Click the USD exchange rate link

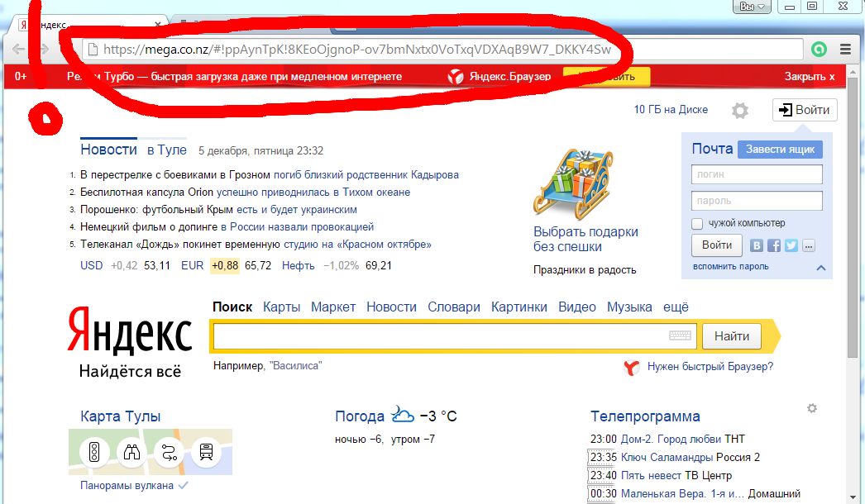[x=92, y=266]
